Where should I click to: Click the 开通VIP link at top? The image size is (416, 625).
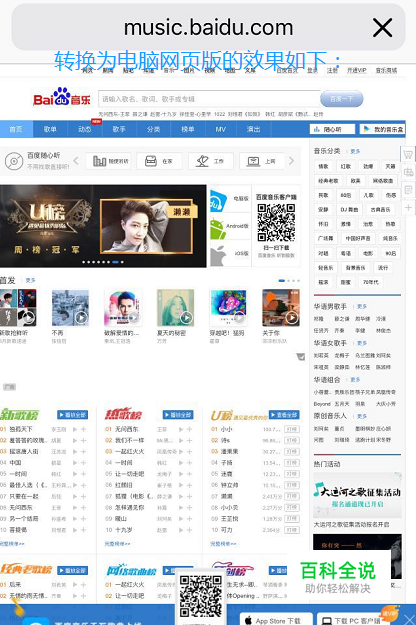357,71
